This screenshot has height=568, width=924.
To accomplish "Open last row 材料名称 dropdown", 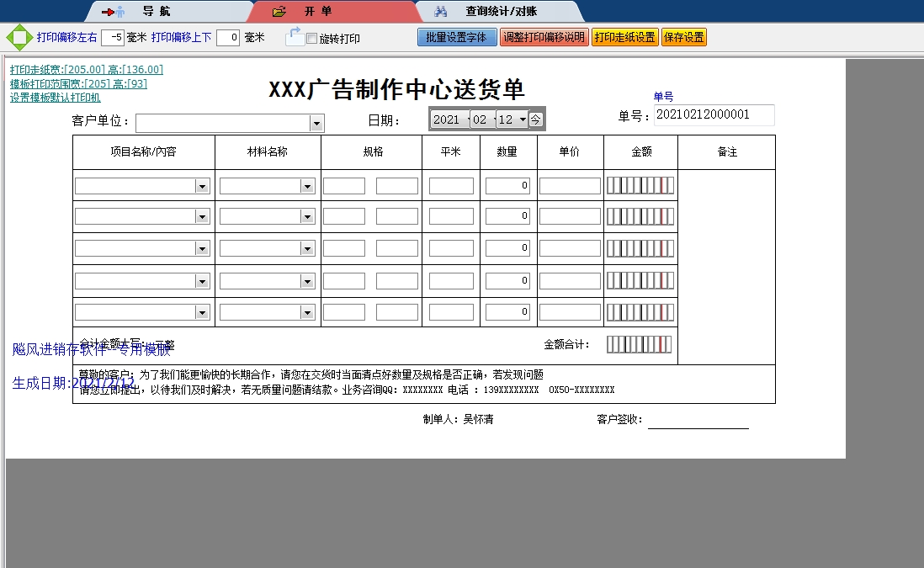I will (308, 313).
